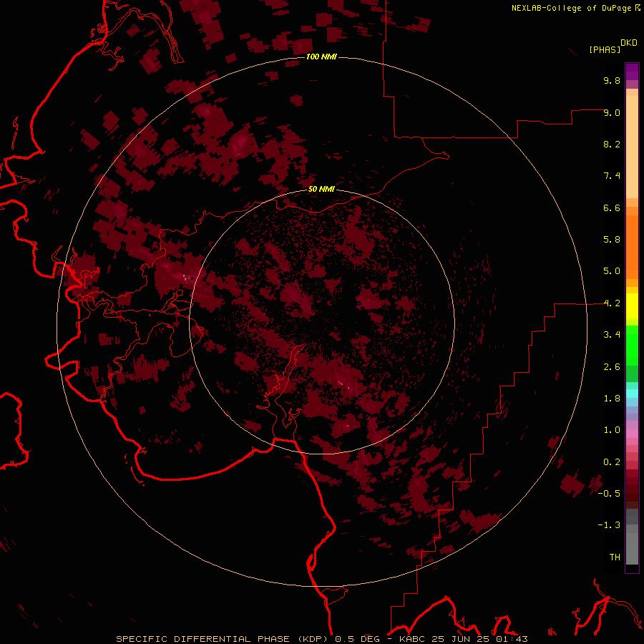Click the 0.2 value on color scale

(612, 462)
